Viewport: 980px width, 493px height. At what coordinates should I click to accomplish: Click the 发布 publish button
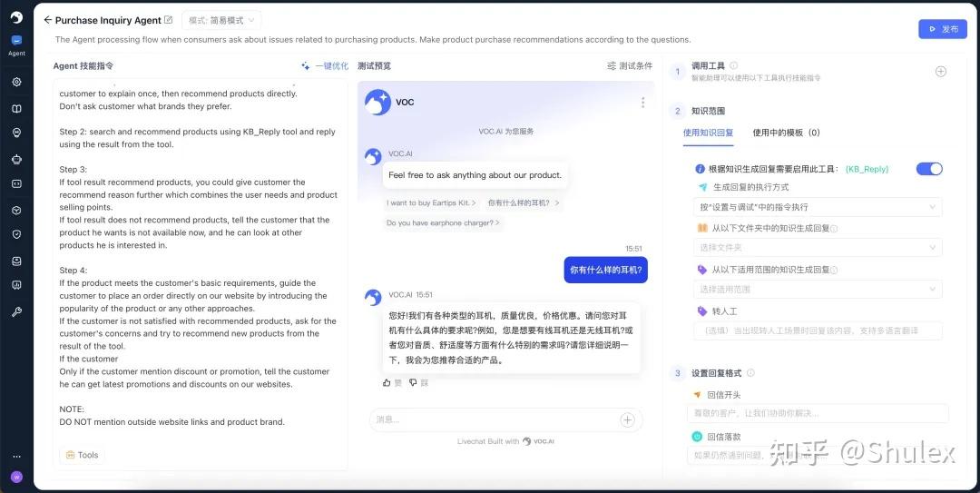tap(943, 29)
